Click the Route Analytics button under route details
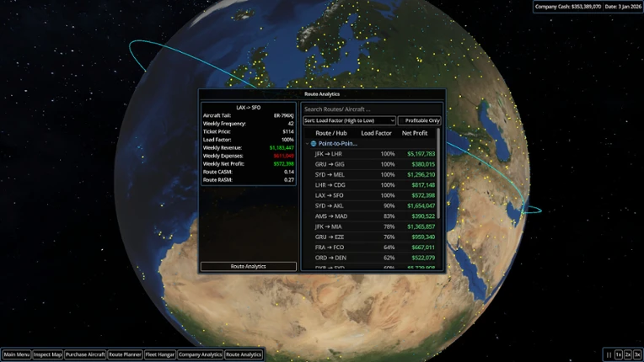Image resolution: width=644 pixels, height=362 pixels. pos(249,267)
